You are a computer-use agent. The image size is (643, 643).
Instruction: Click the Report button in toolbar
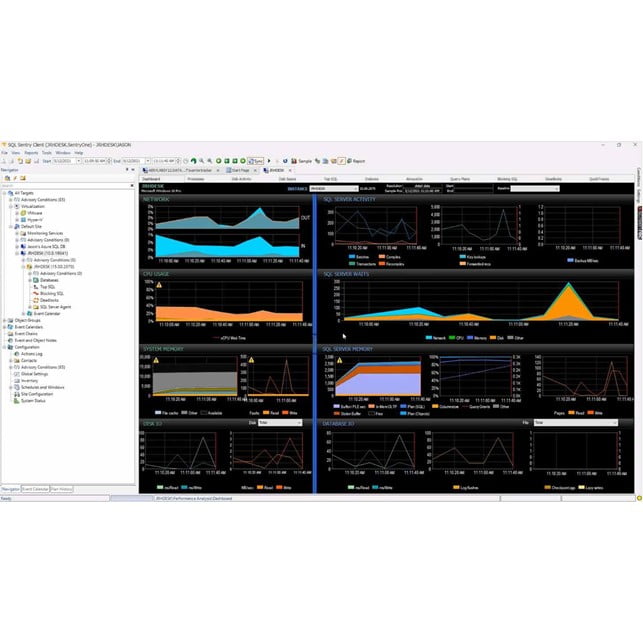[x=357, y=160]
